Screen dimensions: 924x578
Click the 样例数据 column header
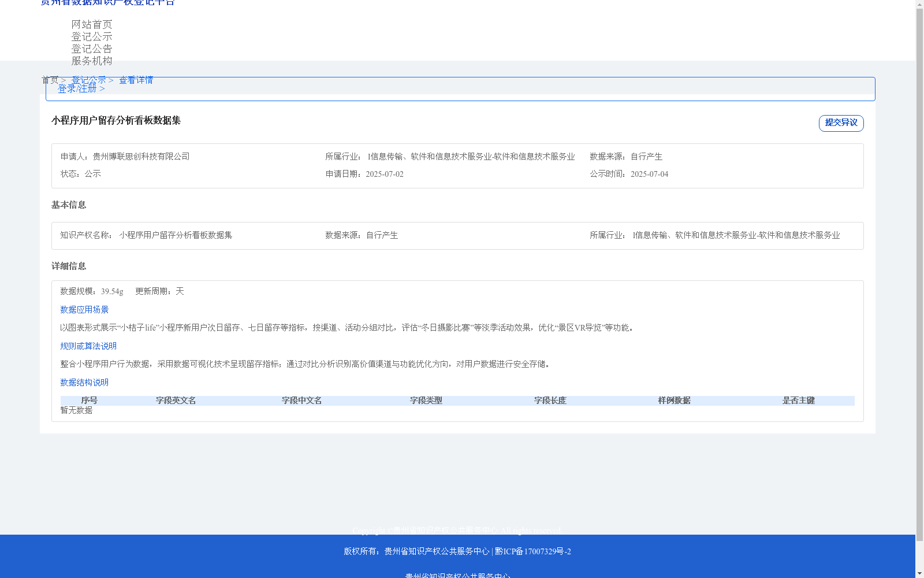[x=675, y=401]
